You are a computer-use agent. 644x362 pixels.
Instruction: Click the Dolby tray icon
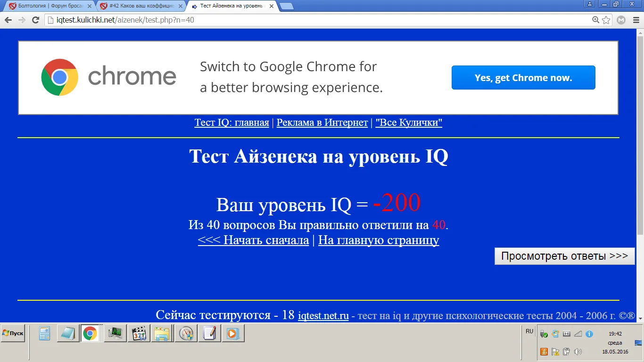[x=567, y=334]
